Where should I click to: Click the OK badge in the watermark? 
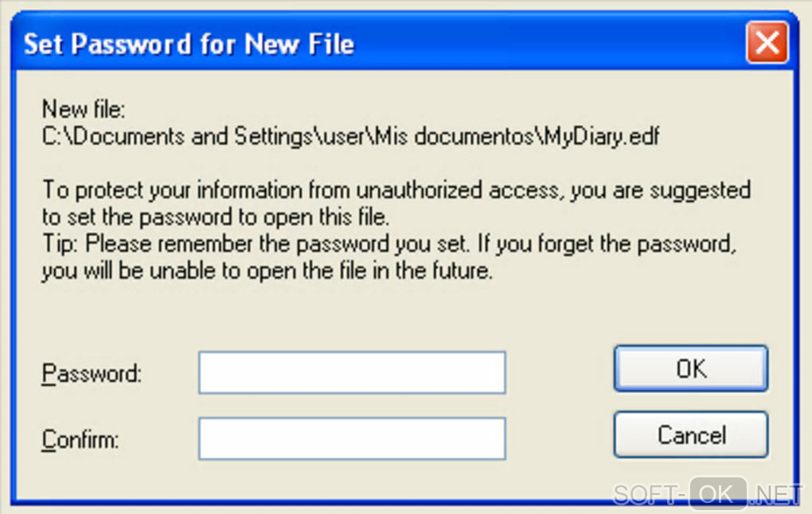pyautogui.click(x=718, y=494)
